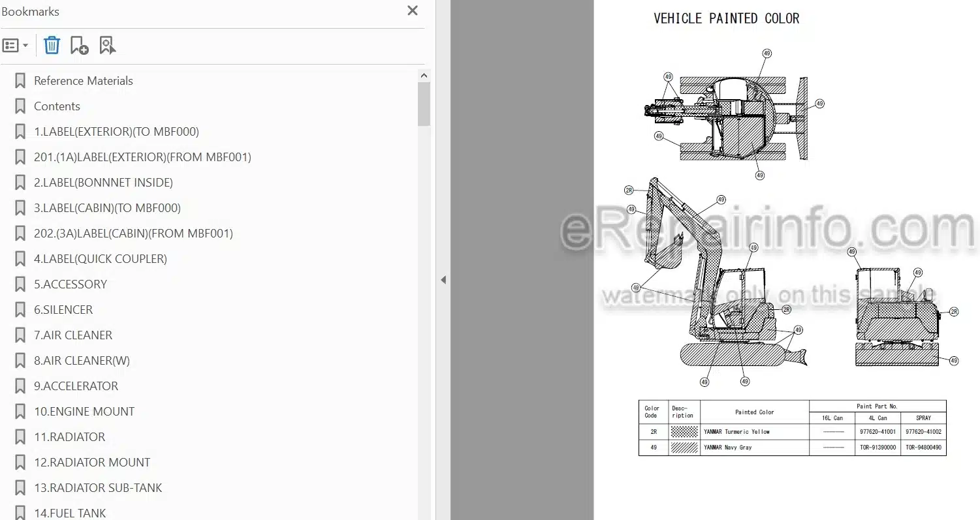Image resolution: width=980 pixels, height=520 pixels.
Task: Go to 201.(1A)LABEL(EXTERIOR)(FROM MBF001) bookmark
Action: click(142, 157)
